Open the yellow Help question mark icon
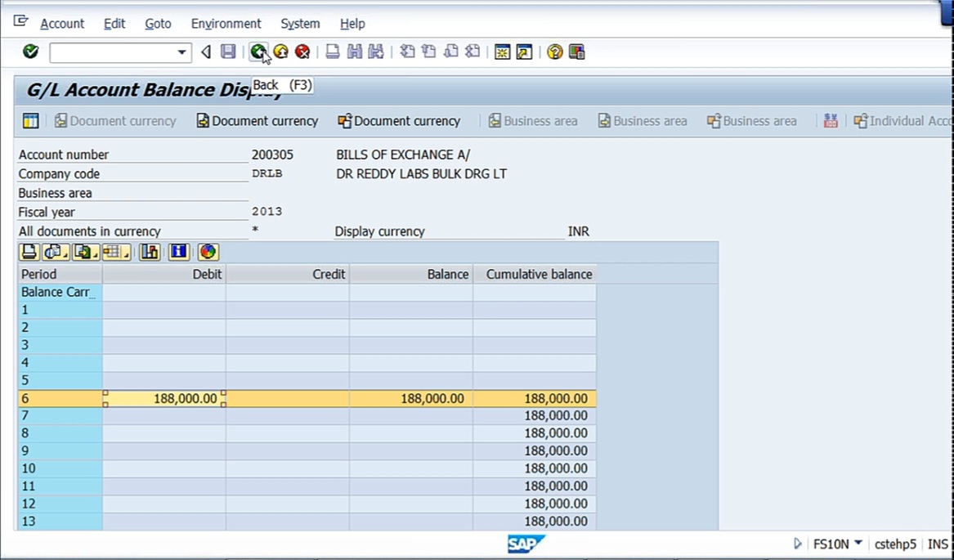Image resolution: width=954 pixels, height=560 pixels. click(554, 52)
